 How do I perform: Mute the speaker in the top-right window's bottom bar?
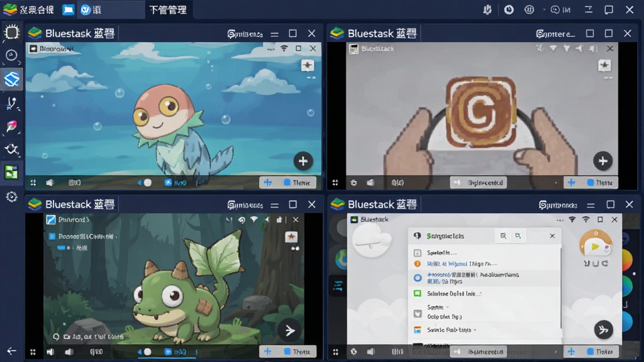[370, 183]
